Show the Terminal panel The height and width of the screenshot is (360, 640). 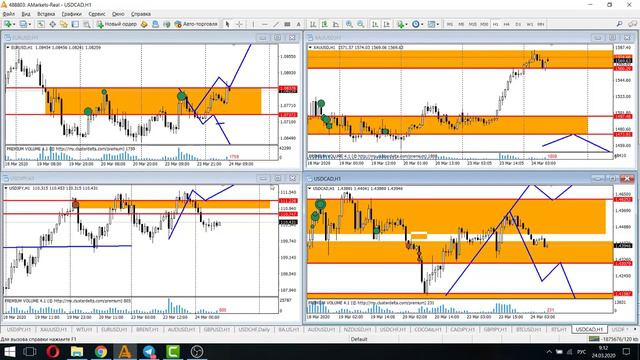click(x=75, y=24)
